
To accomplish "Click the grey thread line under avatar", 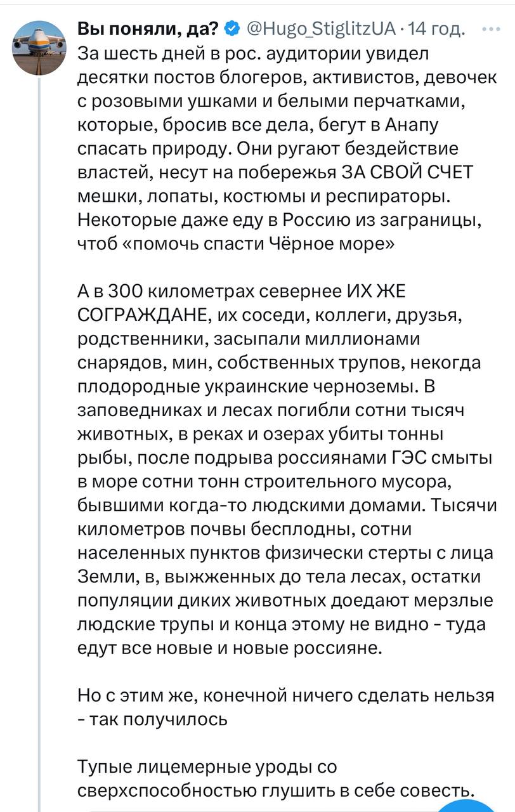I will (x=39, y=444).
